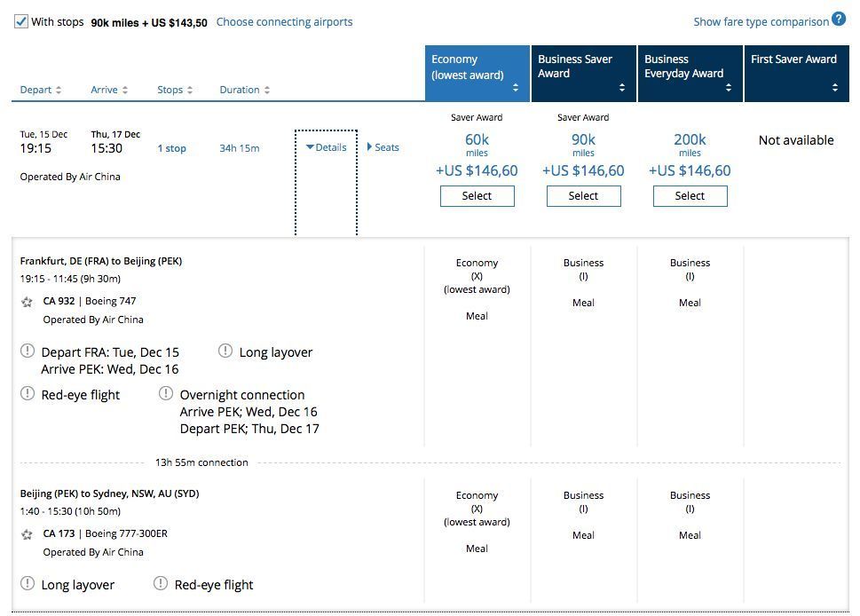This screenshot has height=616, width=860.
Task: Click Arrive PEK: Wed, Dec 16 under Depart FRA
Action: click(110, 369)
